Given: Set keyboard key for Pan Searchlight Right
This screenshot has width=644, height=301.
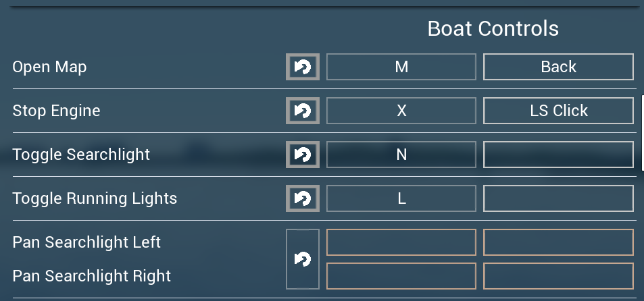Looking at the screenshot, I should click(x=401, y=275).
